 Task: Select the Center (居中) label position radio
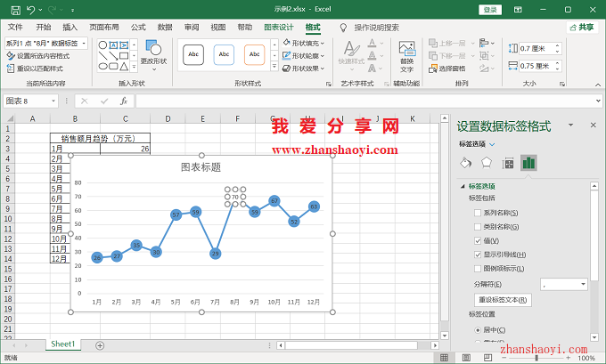coord(478,330)
